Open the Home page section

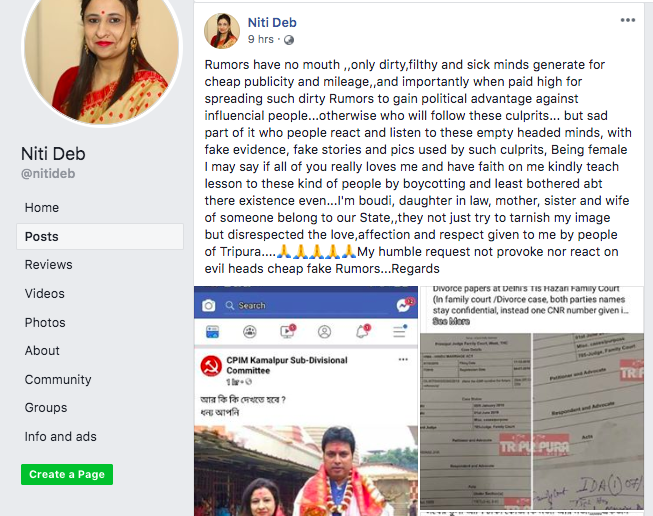point(42,207)
